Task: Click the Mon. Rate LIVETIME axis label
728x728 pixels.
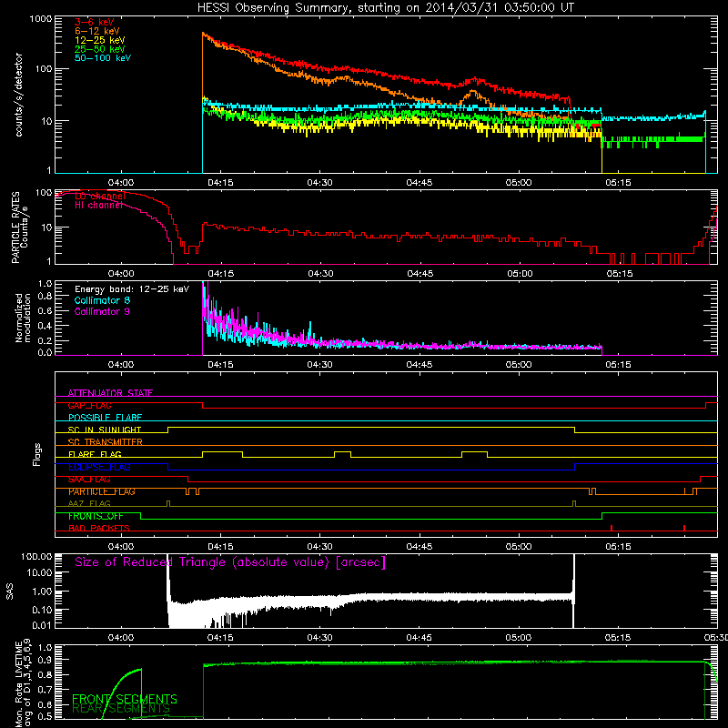Action: click(x=23, y=682)
